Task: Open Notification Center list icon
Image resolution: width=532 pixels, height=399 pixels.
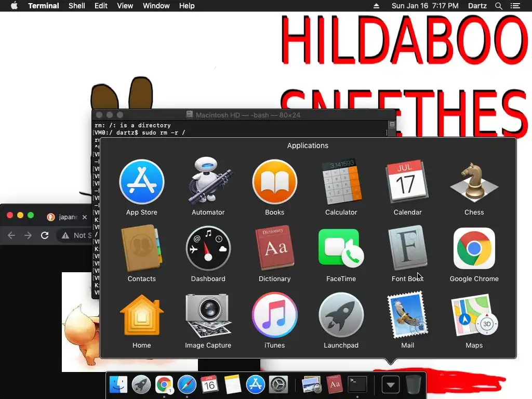Action: 515,6
